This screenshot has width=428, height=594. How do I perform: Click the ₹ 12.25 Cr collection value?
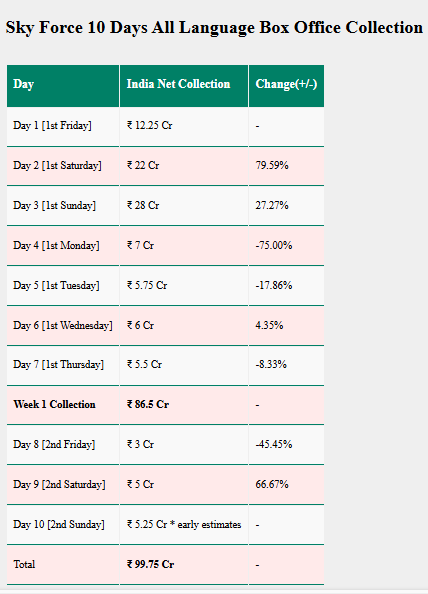pyautogui.click(x=150, y=125)
